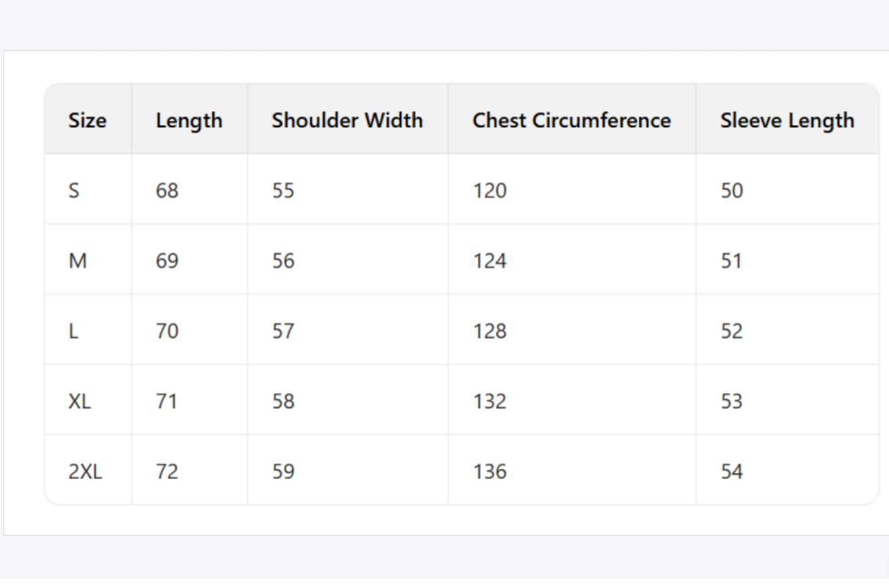Click the L size cell

coord(73,331)
